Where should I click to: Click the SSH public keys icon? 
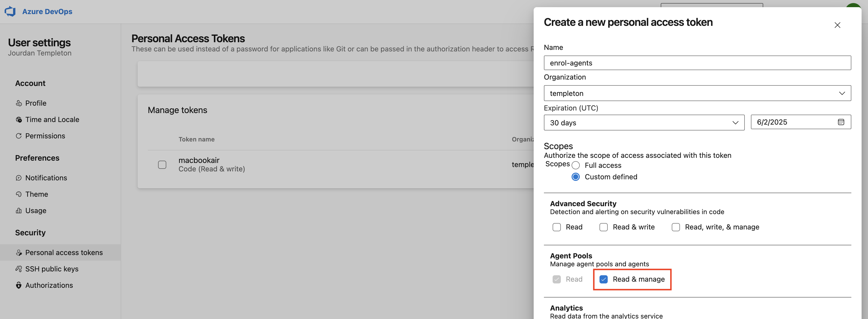(x=19, y=269)
